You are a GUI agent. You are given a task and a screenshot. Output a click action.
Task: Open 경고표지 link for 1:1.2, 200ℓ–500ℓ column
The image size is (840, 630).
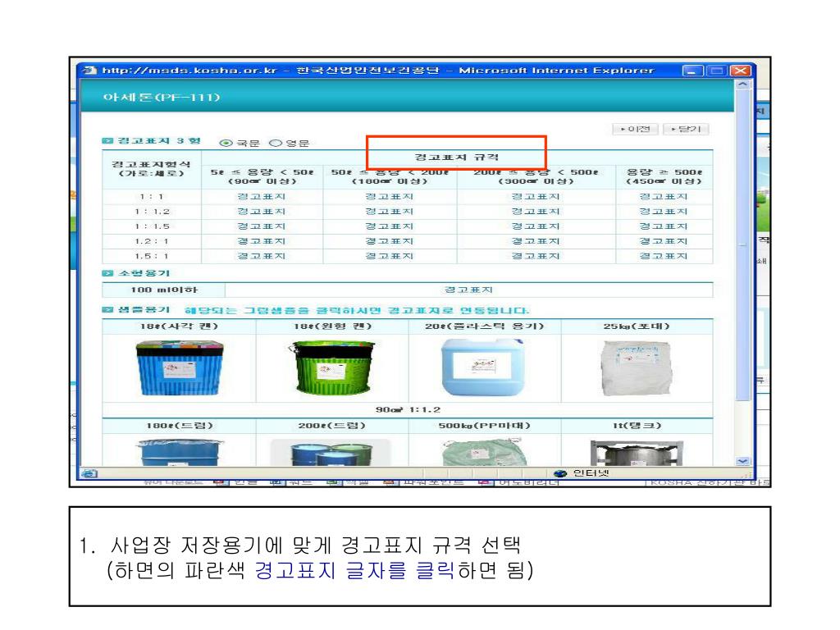pos(536,212)
